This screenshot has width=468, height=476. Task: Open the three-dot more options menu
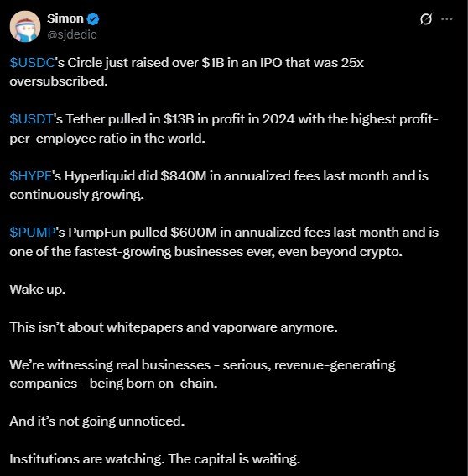tap(447, 18)
